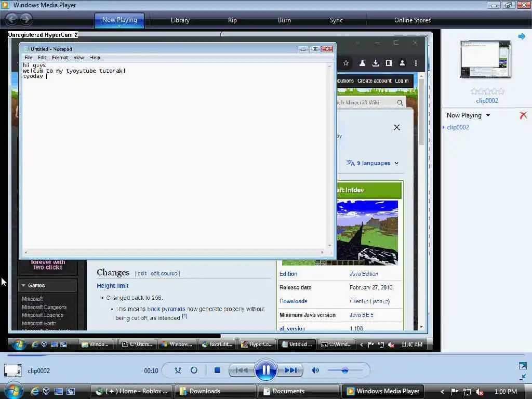Click the 00:10 elapsed time display

click(x=151, y=371)
